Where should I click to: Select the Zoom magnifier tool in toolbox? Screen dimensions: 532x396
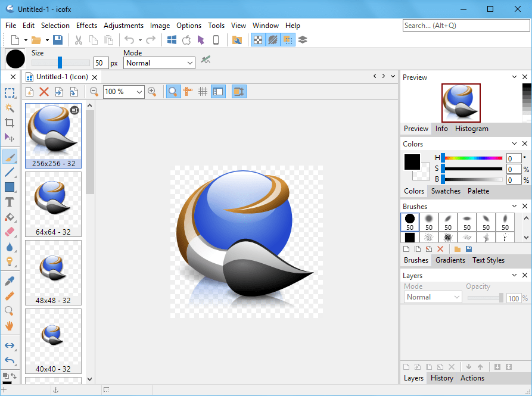coord(10,311)
